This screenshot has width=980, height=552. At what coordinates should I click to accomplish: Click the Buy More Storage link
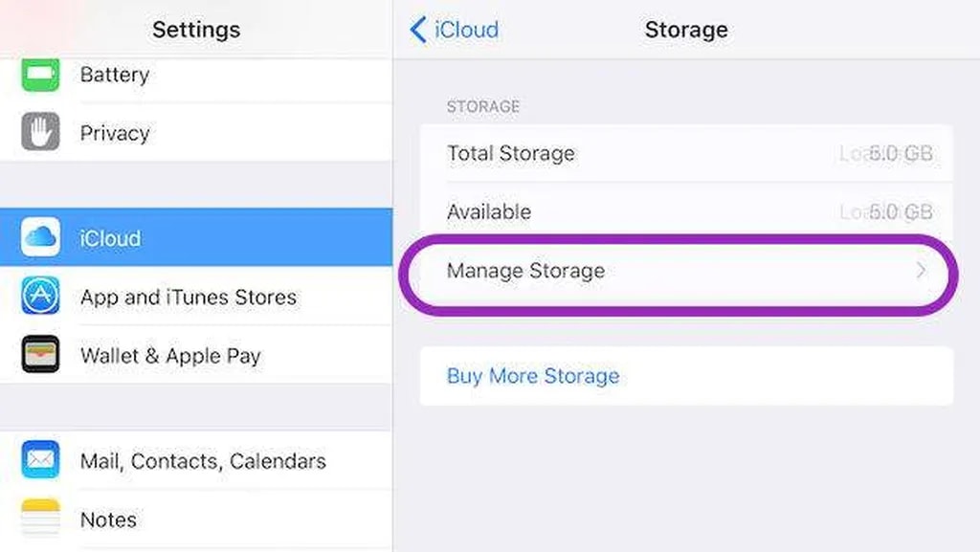click(533, 376)
